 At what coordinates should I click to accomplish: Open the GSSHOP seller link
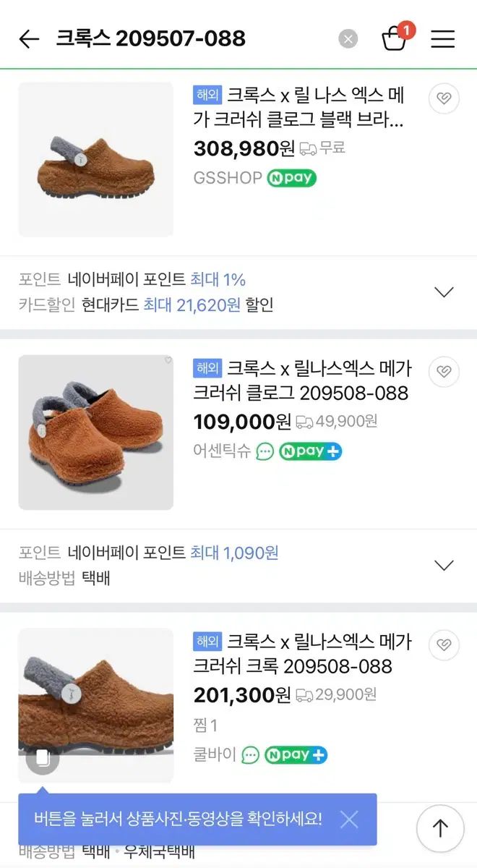pos(227,178)
